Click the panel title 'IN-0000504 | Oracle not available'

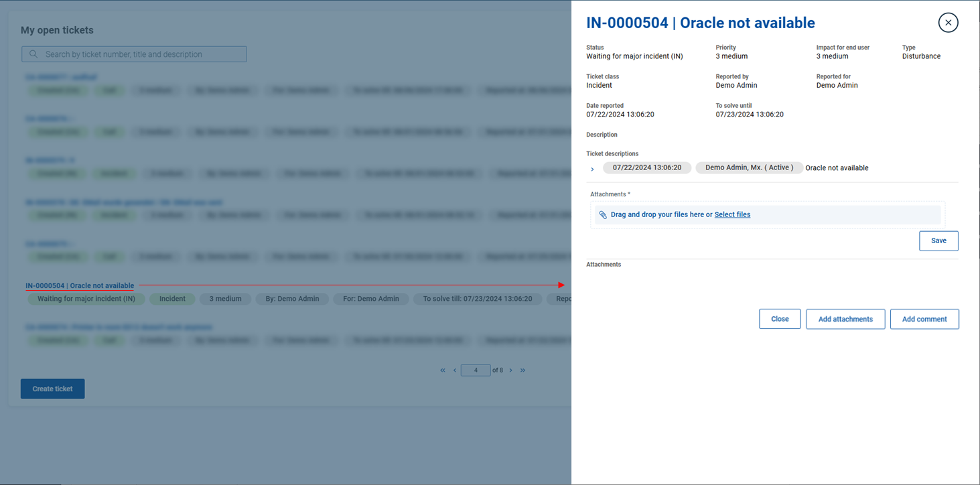pyautogui.click(x=701, y=23)
